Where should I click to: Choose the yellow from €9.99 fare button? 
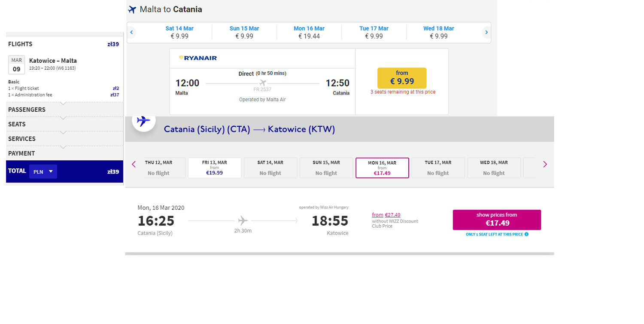point(402,78)
